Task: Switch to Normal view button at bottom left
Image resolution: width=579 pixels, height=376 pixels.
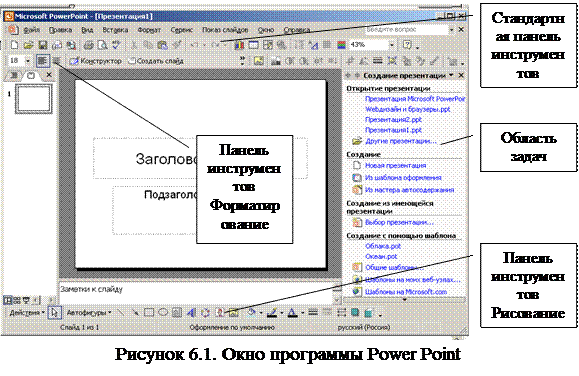Action: pos(7,300)
